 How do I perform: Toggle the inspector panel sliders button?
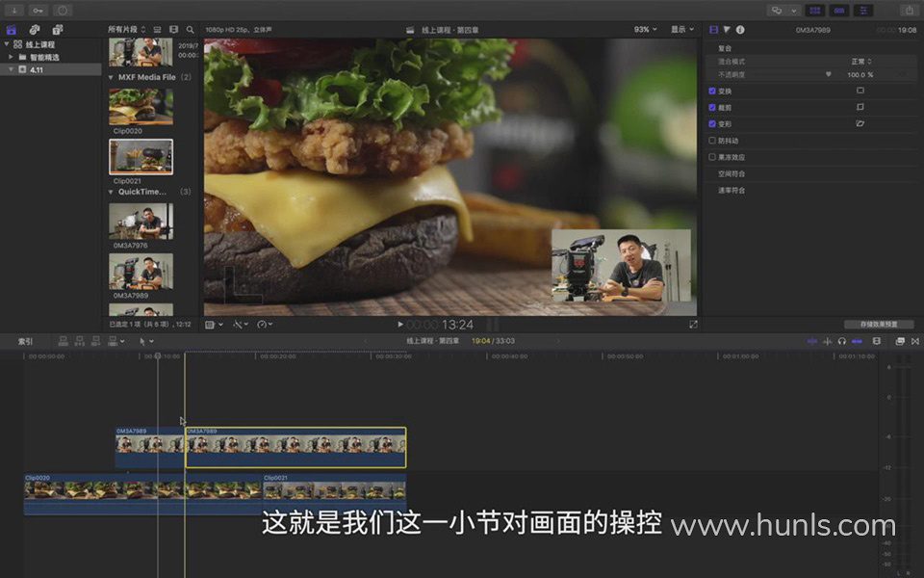click(863, 10)
